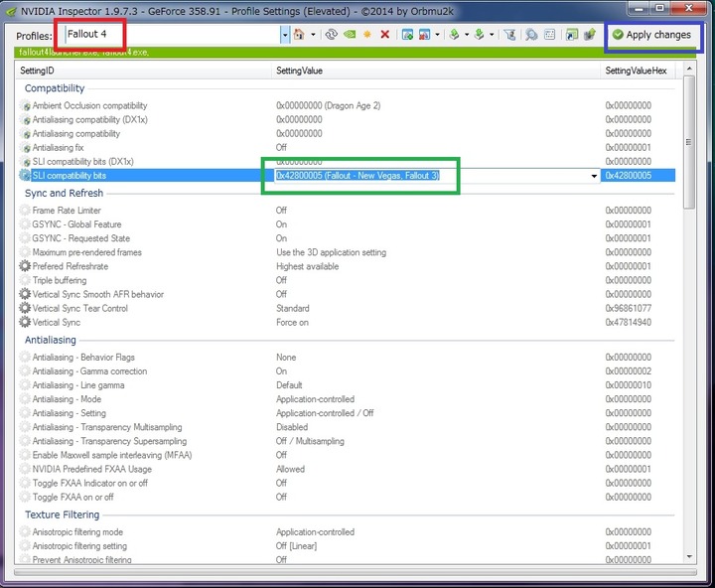This screenshot has width=715, height=588.
Task: Click Apply changes button
Action: 651,35
